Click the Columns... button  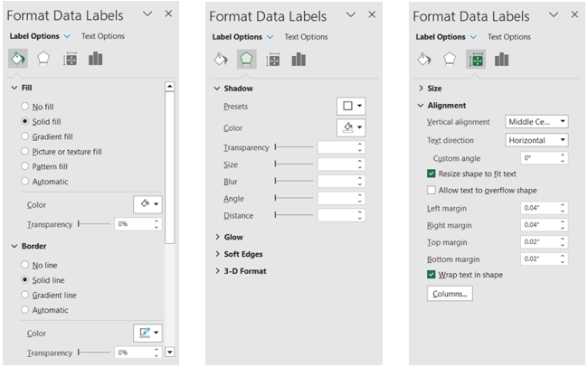click(450, 294)
